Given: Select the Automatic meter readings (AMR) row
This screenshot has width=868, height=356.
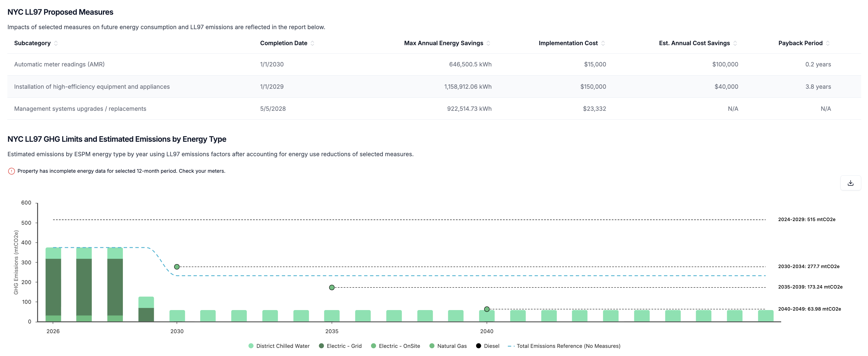Looking at the screenshot, I should click(x=59, y=64).
